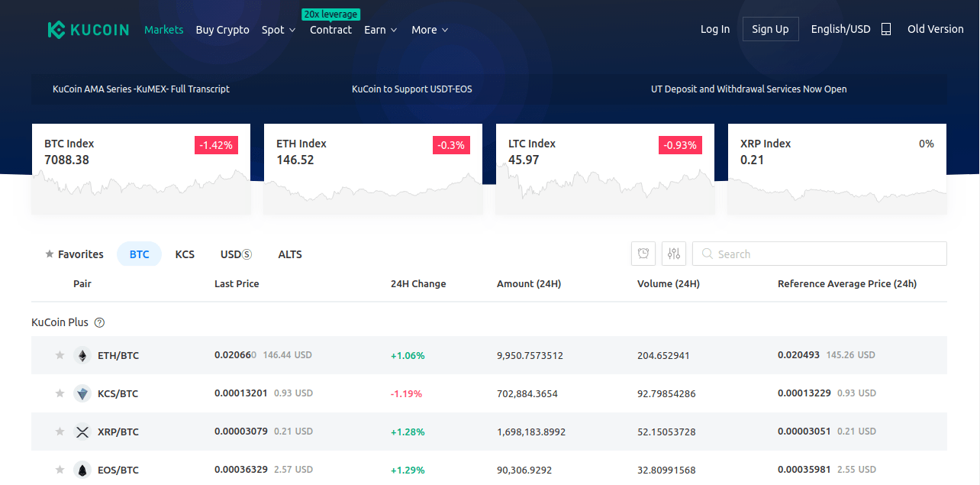Click the 204.652941 volume in ETH/BTC row

pyautogui.click(x=663, y=355)
